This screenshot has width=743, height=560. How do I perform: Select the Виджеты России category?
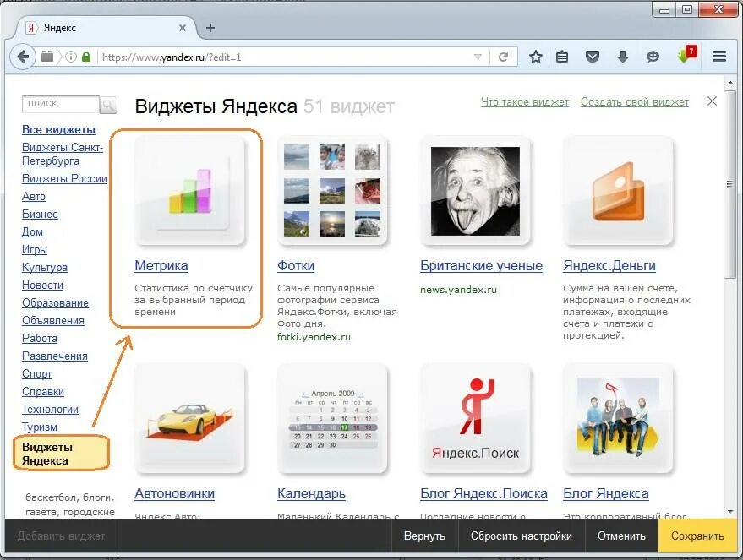(64, 178)
